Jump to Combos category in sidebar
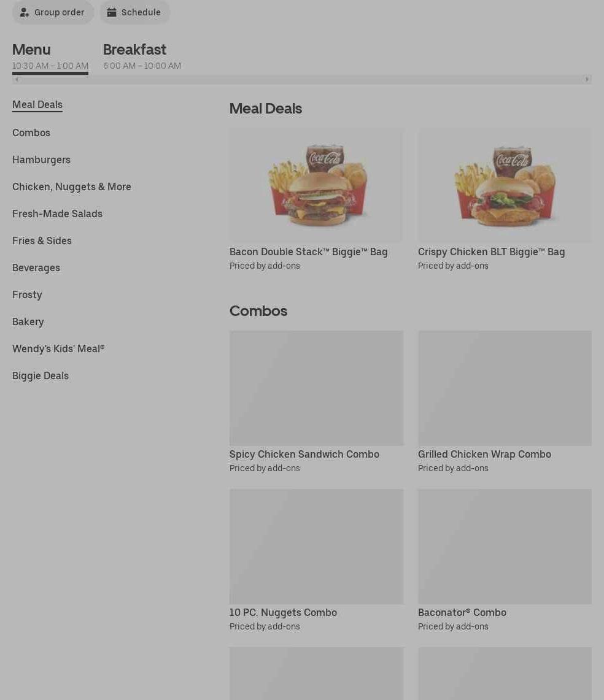The height and width of the screenshot is (700, 604). (31, 133)
